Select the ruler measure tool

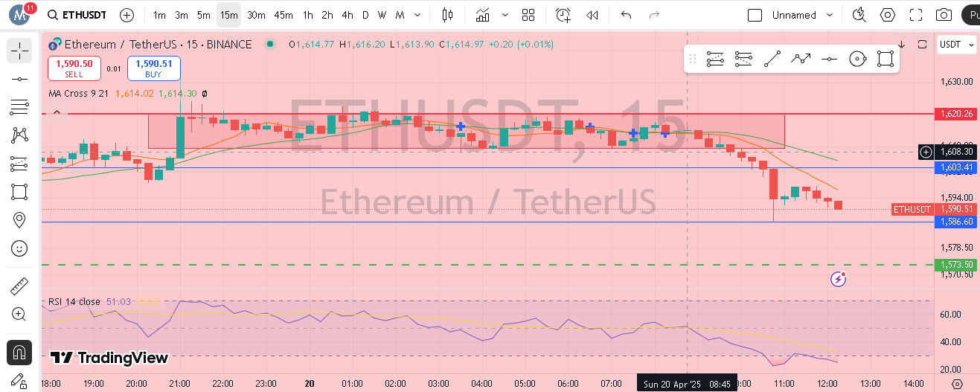(x=19, y=286)
